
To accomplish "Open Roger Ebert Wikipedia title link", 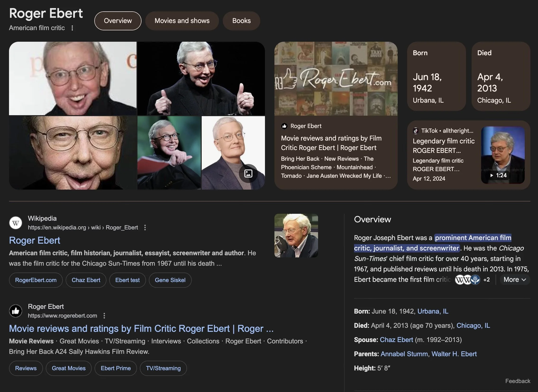I will [x=35, y=240].
